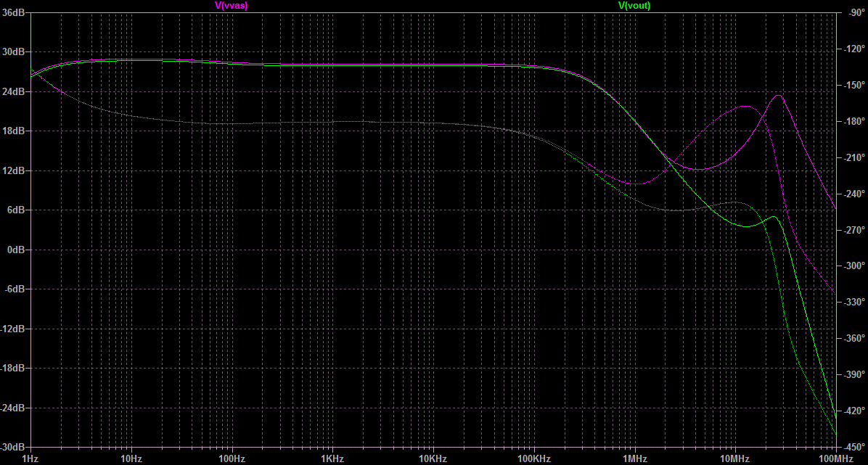Viewport: 868px width, 465px height.
Task: Click the -6dB magnitude axis label
Action: tap(15, 289)
